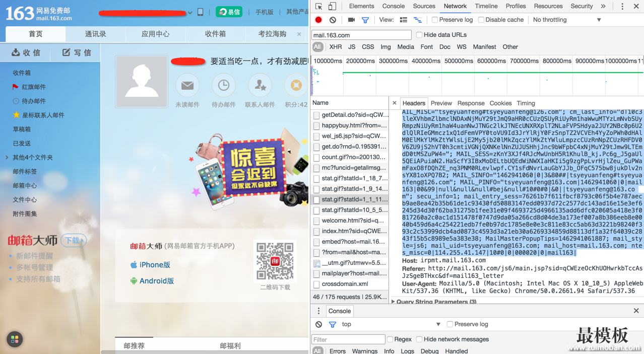This screenshot has height=354, width=644.
Task: Open the Timing tab of the request
Action: point(526,103)
